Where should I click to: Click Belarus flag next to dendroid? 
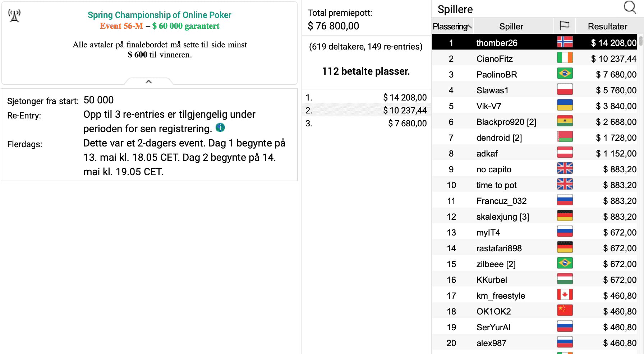pyautogui.click(x=565, y=137)
